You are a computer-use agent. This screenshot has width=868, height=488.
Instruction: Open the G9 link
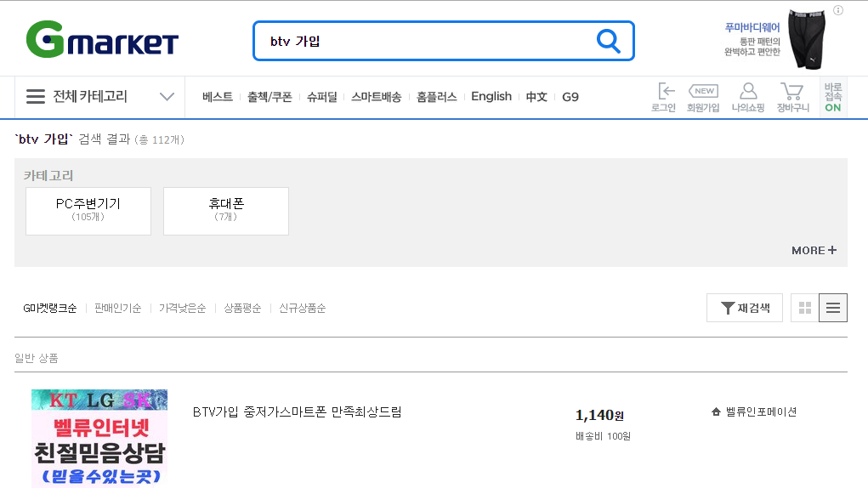570,97
